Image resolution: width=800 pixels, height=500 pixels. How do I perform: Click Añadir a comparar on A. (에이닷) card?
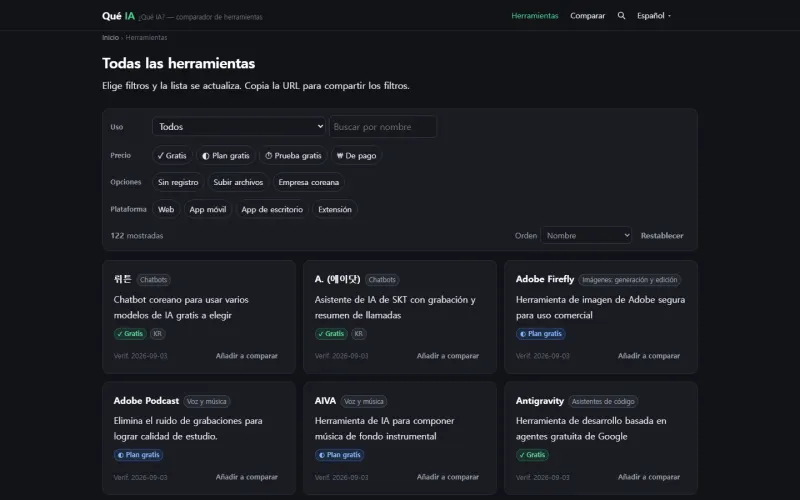click(x=447, y=356)
